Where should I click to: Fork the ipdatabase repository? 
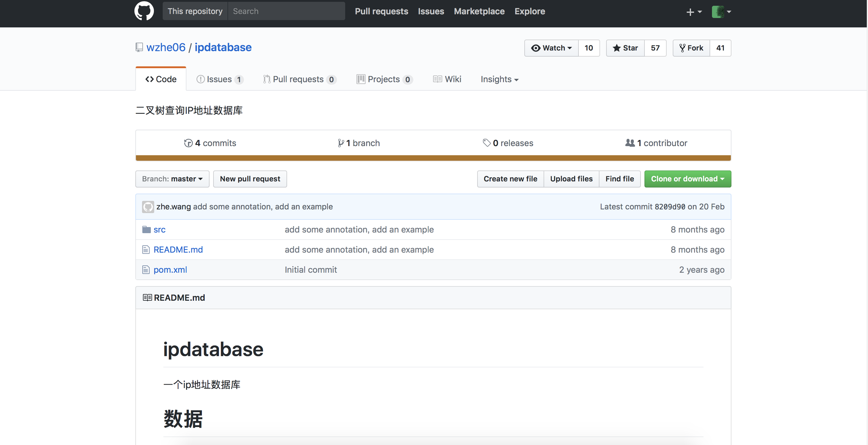[691, 48]
